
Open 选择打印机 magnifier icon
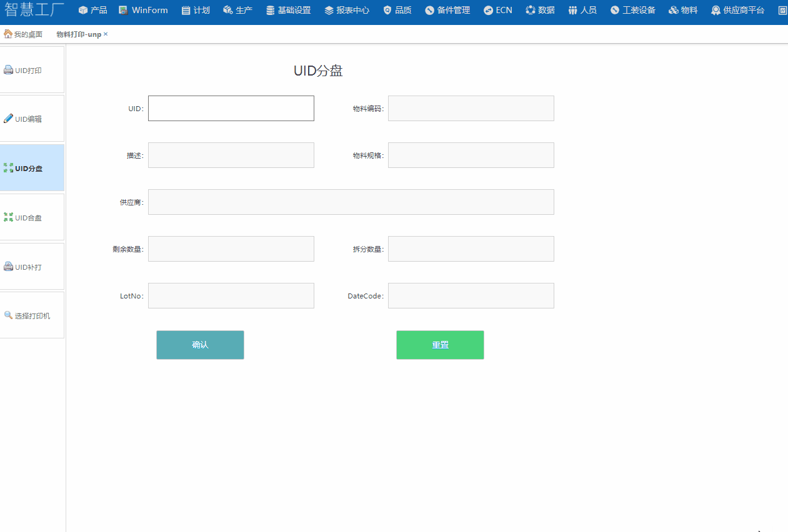[x=8, y=315]
